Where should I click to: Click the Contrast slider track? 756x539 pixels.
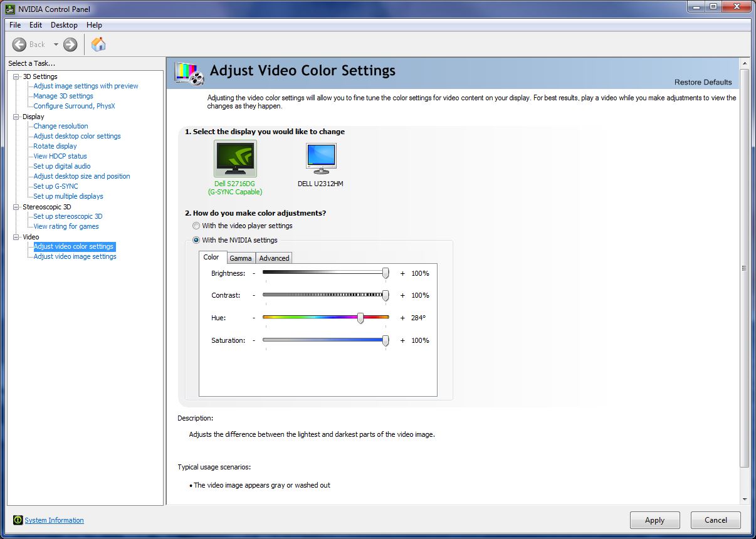click(325, 295)
